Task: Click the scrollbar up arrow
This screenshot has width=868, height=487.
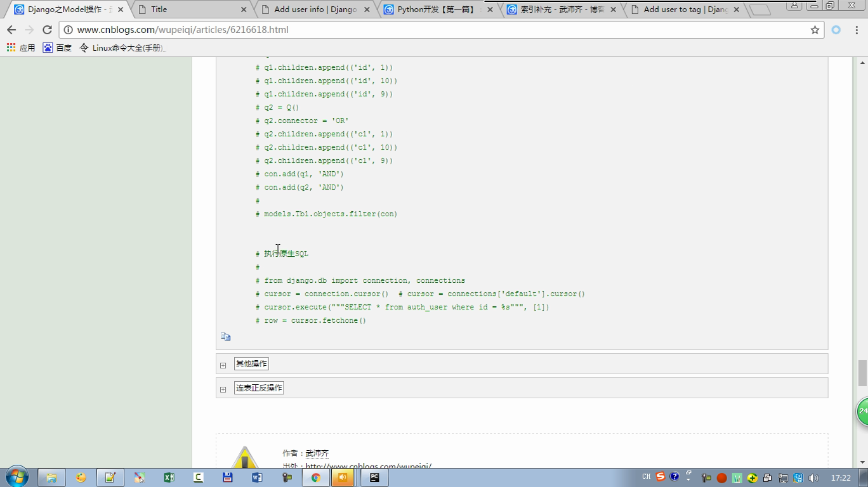Action: tap(862, 62)
